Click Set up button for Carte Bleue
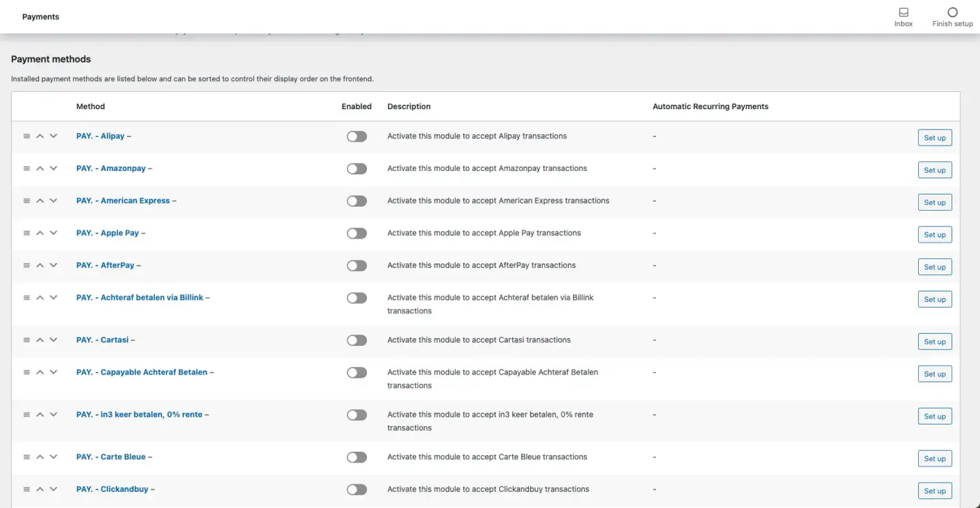980x508 pixels. 935,458
